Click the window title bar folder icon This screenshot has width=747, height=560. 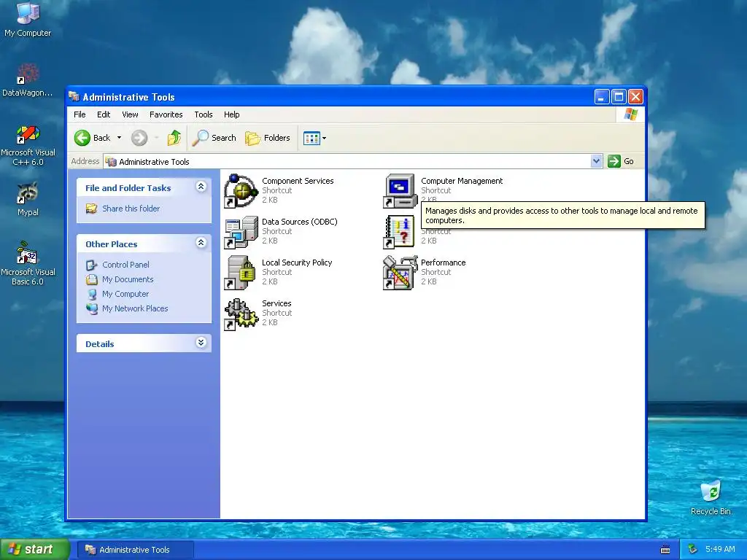coord(74,97)
